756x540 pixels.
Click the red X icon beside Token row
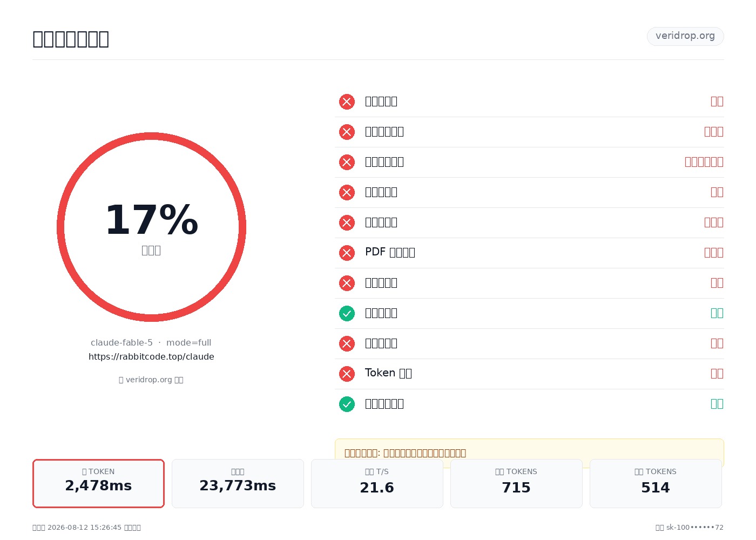[x=347, y=374]
